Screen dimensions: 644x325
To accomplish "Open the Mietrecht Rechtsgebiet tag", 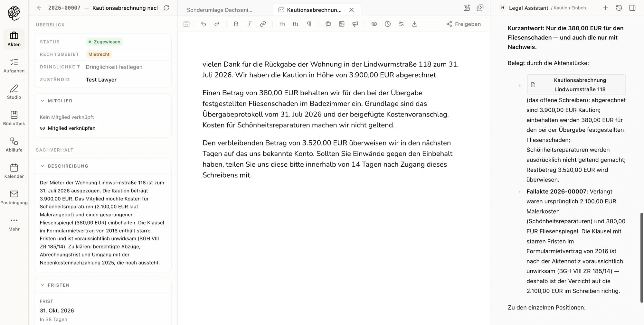I will [x=99, y=54].
